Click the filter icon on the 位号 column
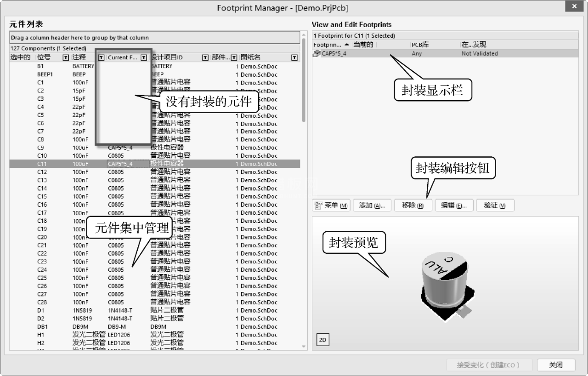Screen dimensions: 588x376 click(x=64, y=56)
